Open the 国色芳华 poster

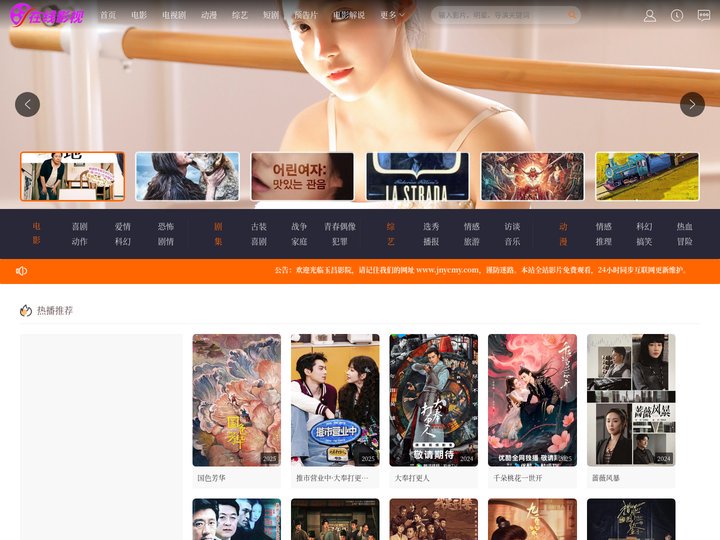coord(236,400)
